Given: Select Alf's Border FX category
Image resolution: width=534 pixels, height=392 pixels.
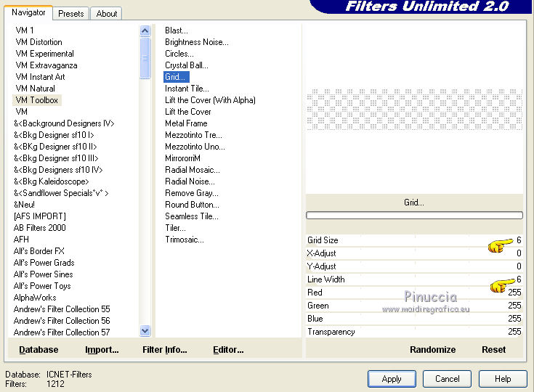Looking at the screenshot, I should tap(39, 251).
